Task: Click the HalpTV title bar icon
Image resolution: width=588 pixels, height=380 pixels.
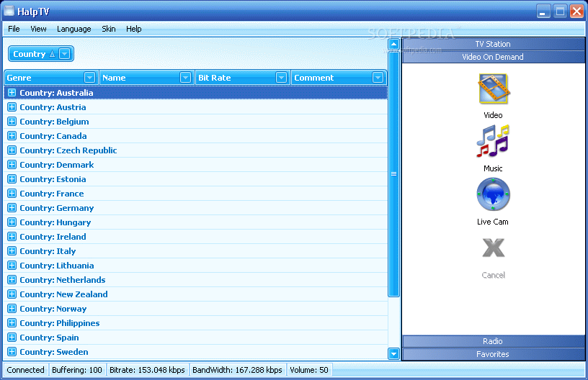Action: (x=9, y=11)
